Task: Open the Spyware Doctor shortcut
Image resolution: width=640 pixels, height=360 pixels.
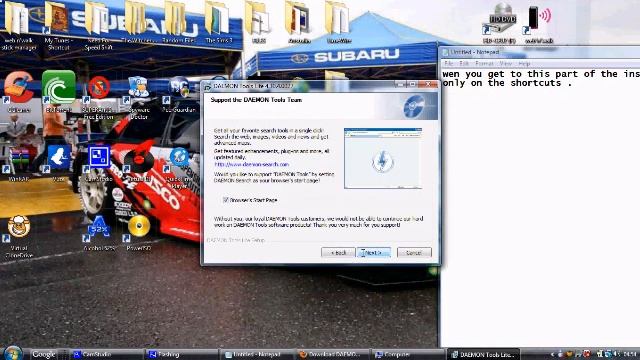Action: pos(138,96)
